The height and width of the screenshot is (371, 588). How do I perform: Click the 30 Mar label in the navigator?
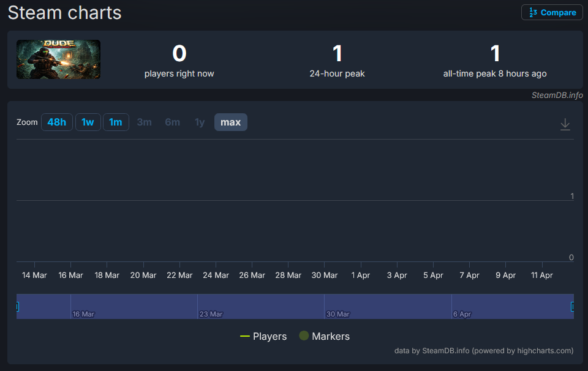pyautogui.click(x=338, y=314)
